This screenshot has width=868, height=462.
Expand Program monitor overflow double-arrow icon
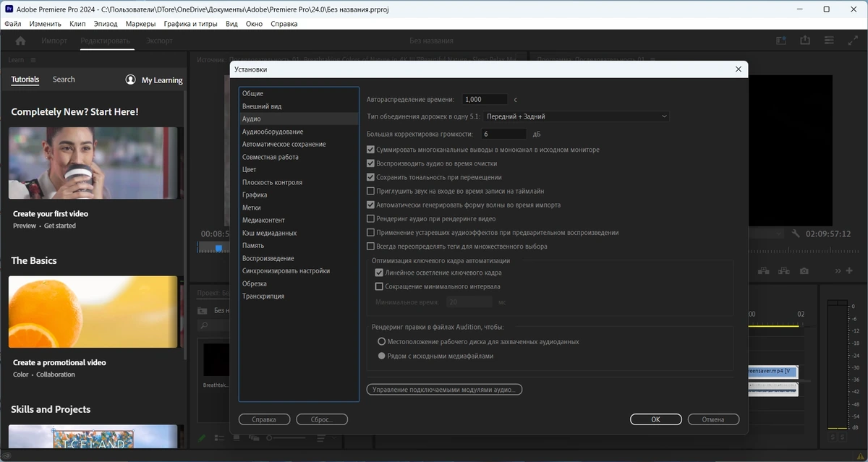coord(838,270)
